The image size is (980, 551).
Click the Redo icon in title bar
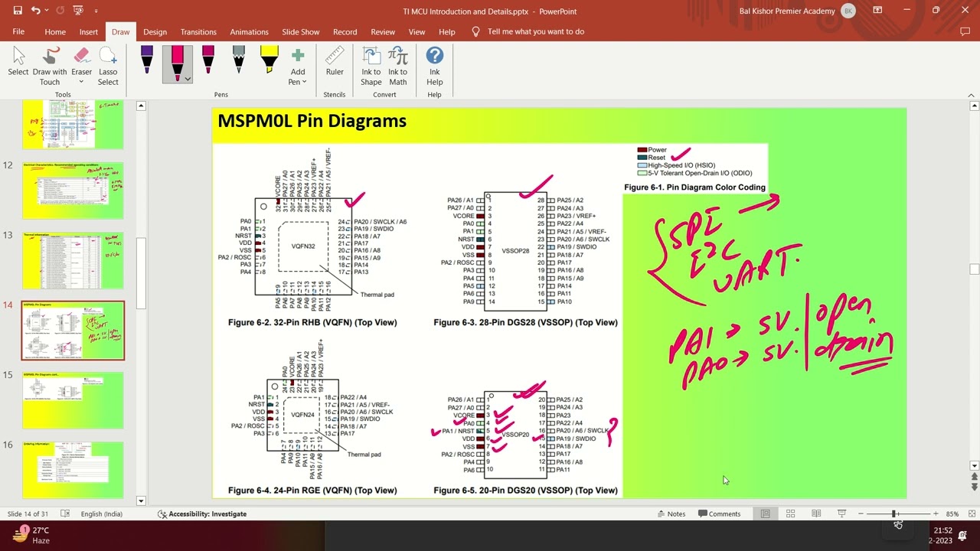(x=58, y=11)
